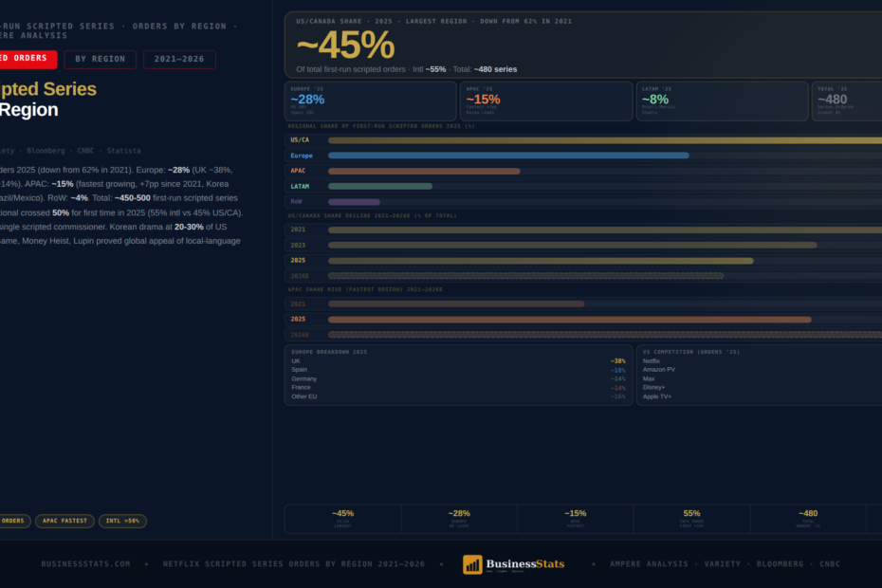Click footer credits 'Ampere Analysis · Variety · Bloomberg · CNBC'
This screenshot has height=588, width=882.
[x=726, y=563]
